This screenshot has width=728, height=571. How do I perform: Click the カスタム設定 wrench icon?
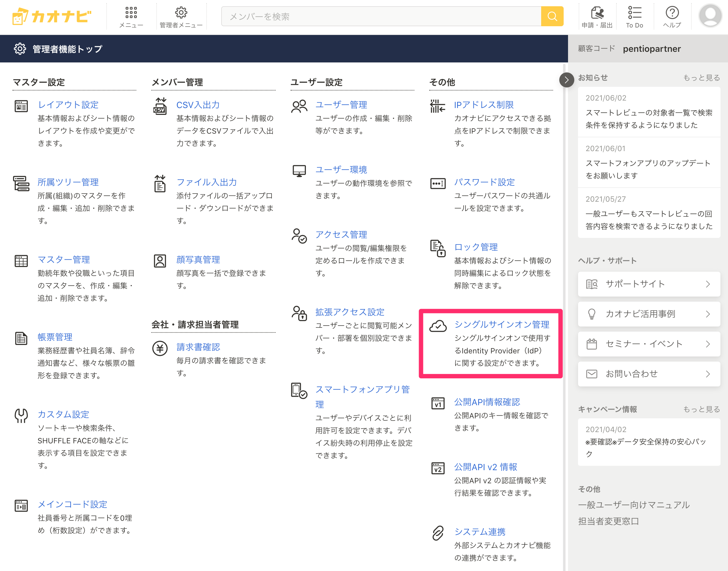pos(21,416)
